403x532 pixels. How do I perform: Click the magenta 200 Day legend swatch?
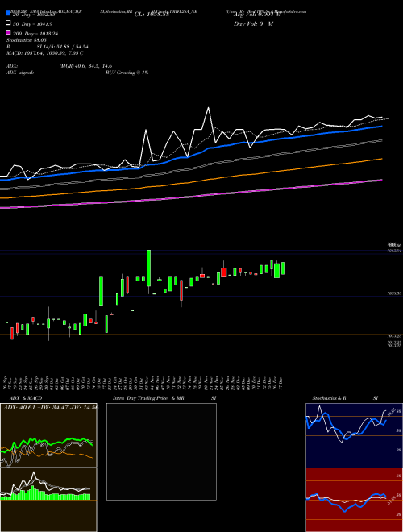pyautogui.click(x=8, y=32)
